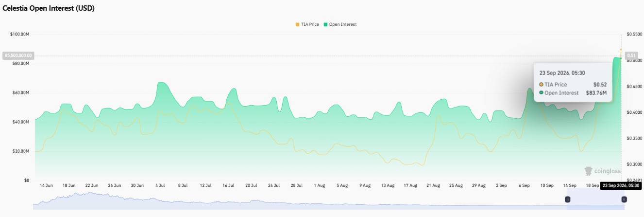Click the '4 Jul' date axis label
Image resolution: width=644 pixels, height=217 pixels.
point(160,185)
